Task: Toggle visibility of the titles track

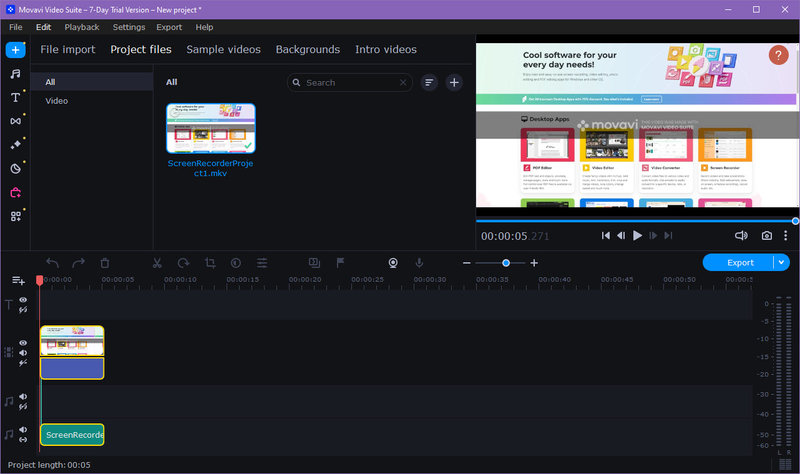Action: click(x=23, y=300)
